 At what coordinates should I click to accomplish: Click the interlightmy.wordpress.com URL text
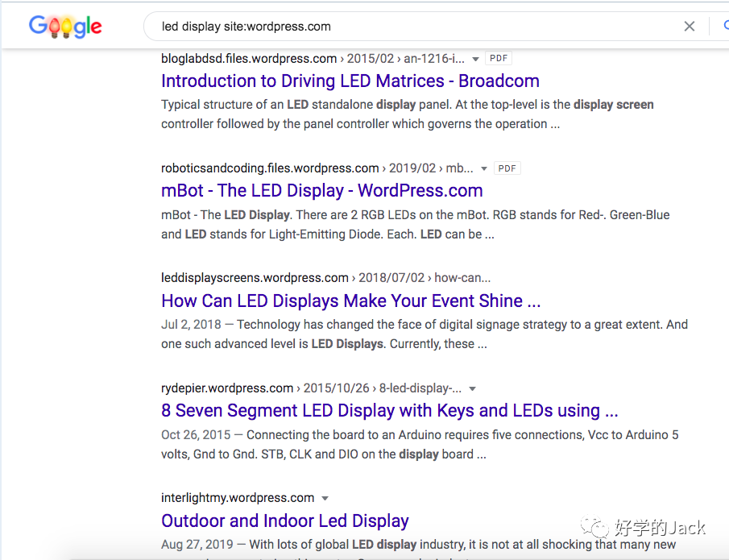pos(238,498)
